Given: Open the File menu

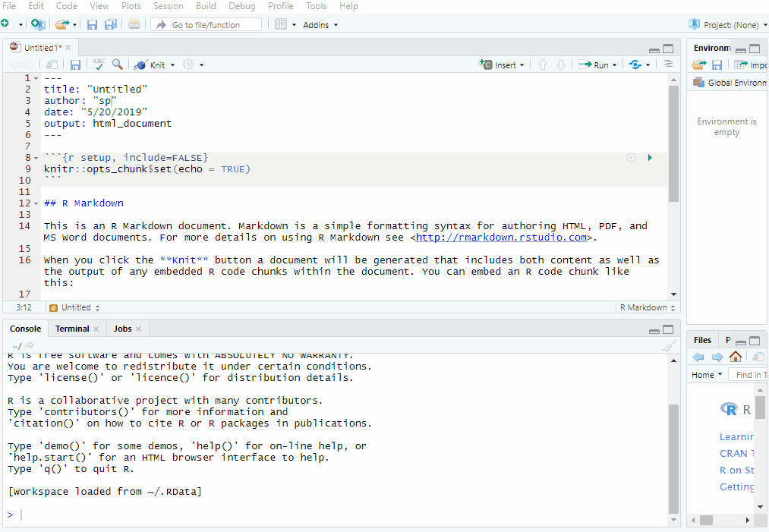Looking at the screenshot, I should (x=9, y=6).
